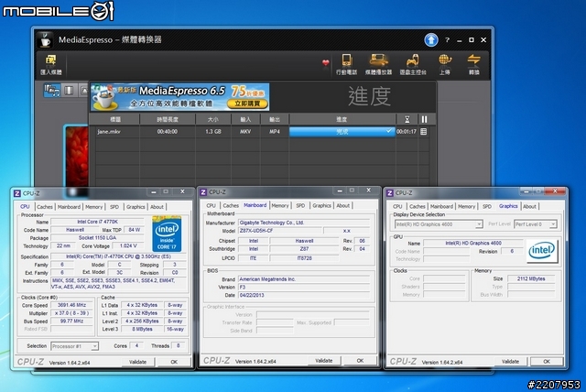The image size is (586, 392).
Task: Click the CPU-Z icon in right window title bar
Action: click(x=390, y=193)
